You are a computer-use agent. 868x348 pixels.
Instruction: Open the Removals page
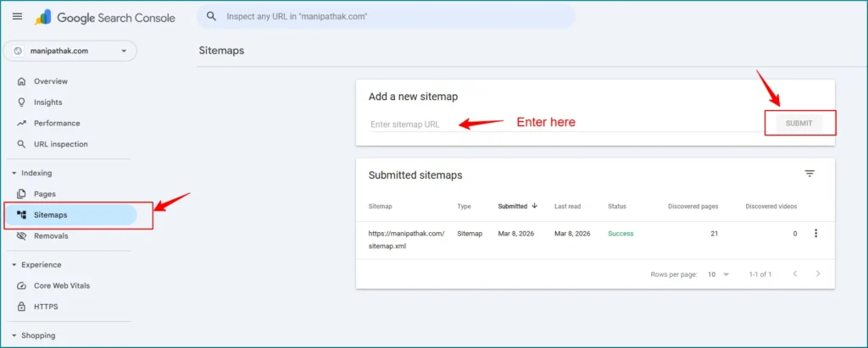[x=51, y=236]
